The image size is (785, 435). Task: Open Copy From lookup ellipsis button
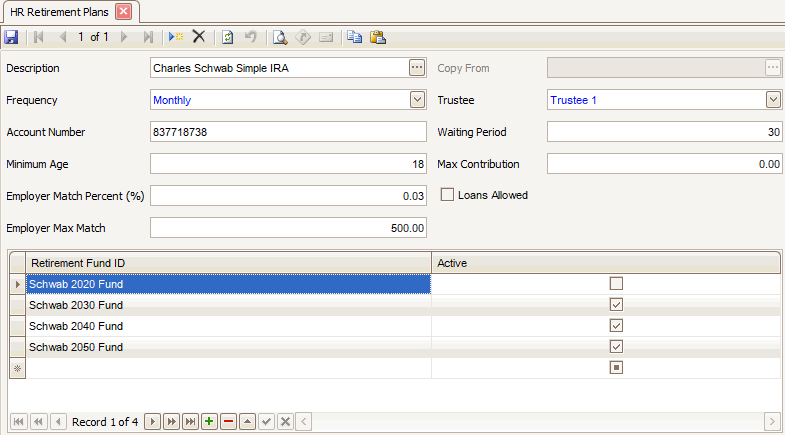point(772,68)
